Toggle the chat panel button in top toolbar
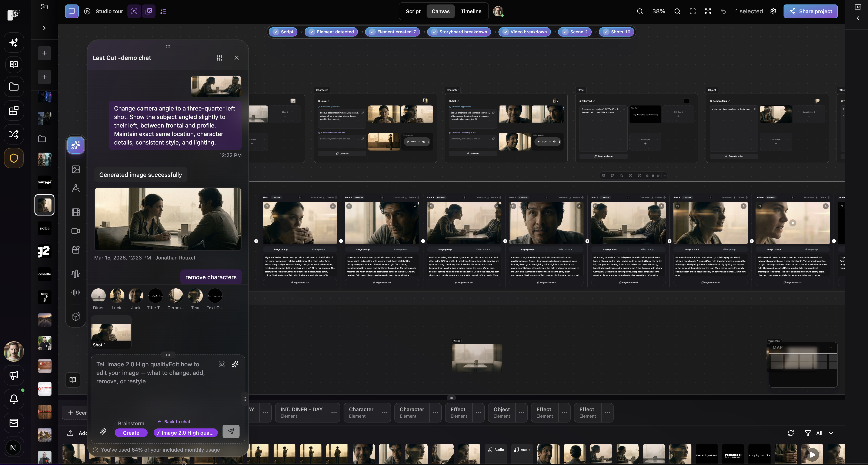This screenshot has width=868, height=465. click(x=72, y=11)
